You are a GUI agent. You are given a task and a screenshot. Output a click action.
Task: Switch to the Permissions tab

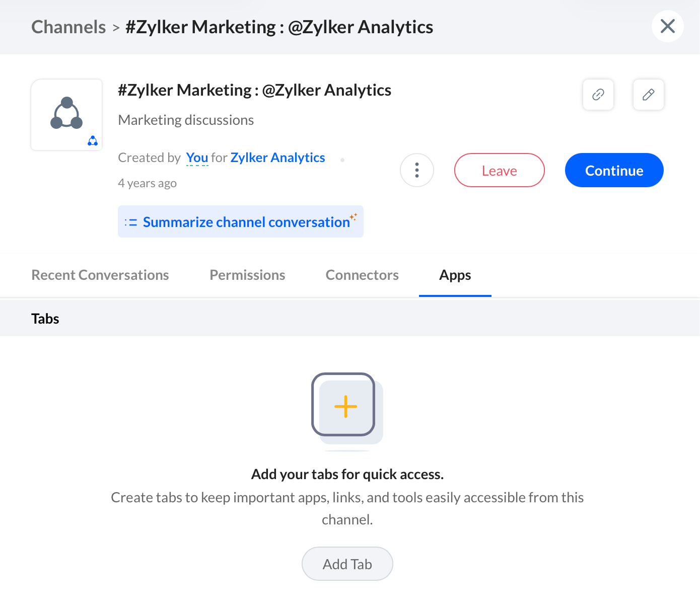coord(247,275)
